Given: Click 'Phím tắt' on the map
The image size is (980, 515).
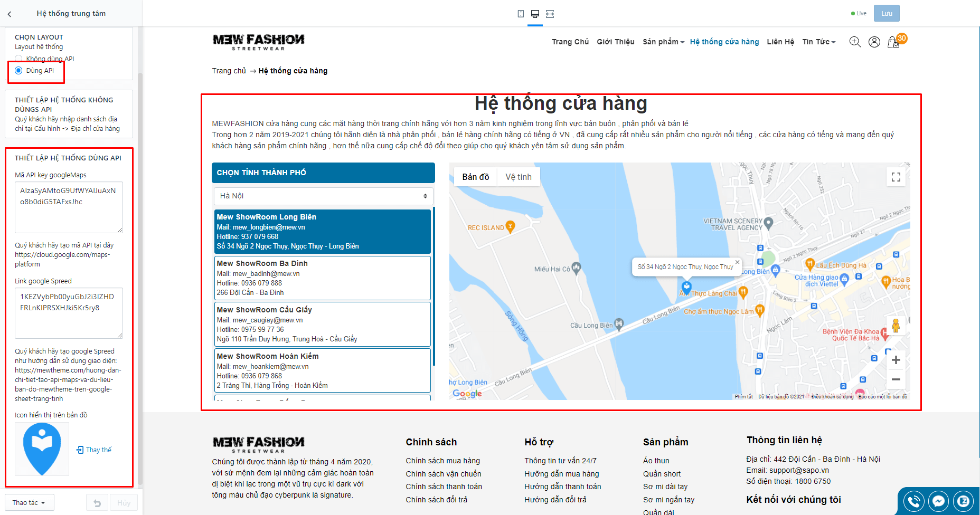Looking at the screenshot, I should pos(744,397).
